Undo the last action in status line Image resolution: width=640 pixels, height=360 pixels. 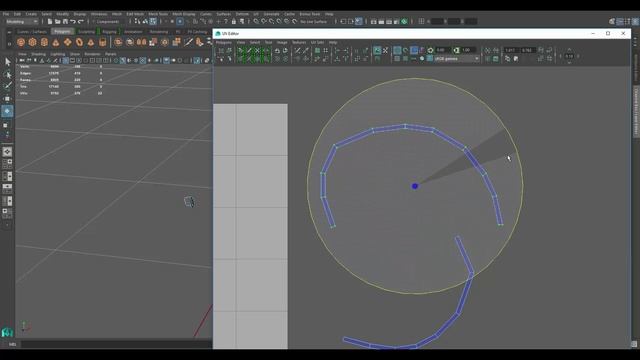pyautogui.click(x=73, y=21)
